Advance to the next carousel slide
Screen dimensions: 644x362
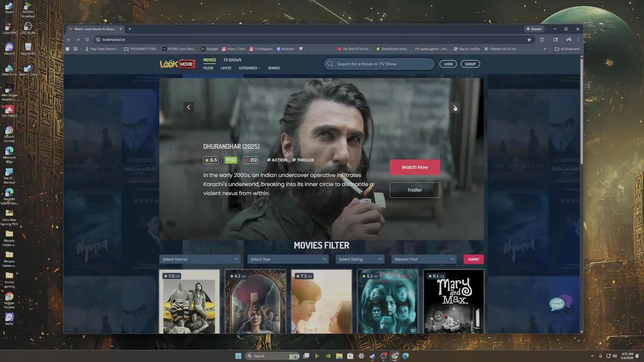pyautogui.click(x=455, y=107)
